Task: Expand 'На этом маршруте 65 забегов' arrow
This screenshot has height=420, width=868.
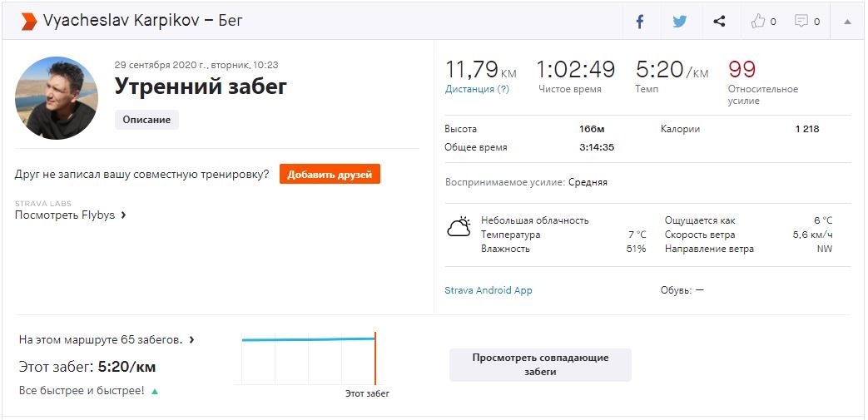Action: 192,340
